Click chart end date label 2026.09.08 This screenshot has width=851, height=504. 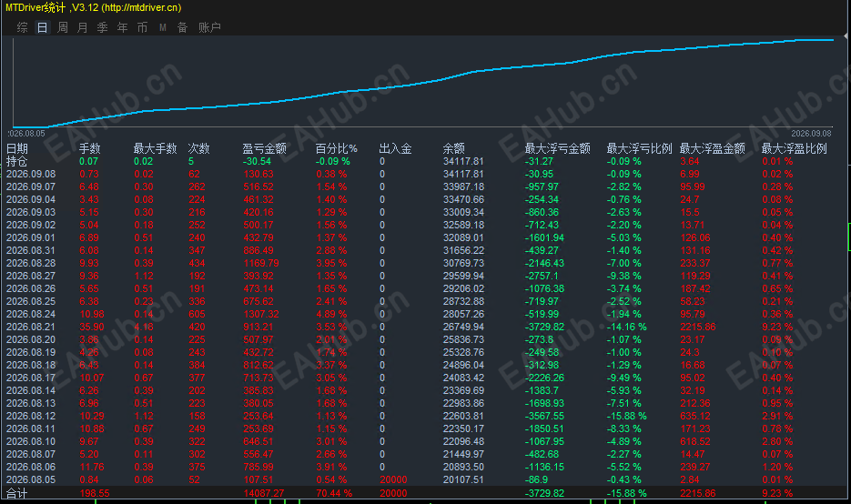point(811,134)
